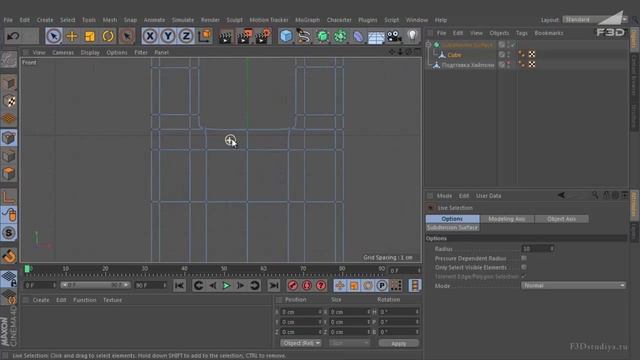This screenshot has height=360, width=640.
Task: Select Polygons mode orange cube icon
Action: click(9, 174)
